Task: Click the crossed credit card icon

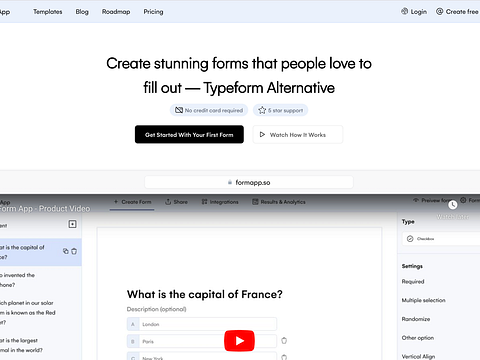Action: point(179,110)
